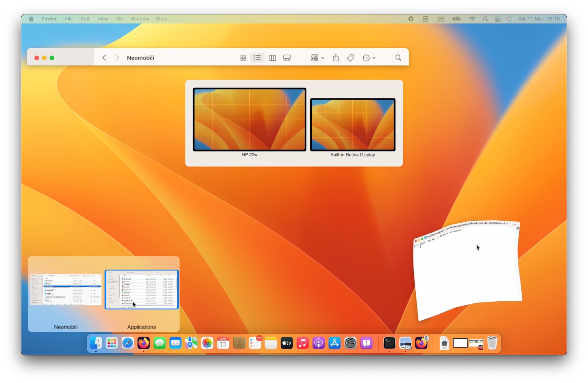Open the Finder menu in menu bar
Image resolution: width=588 pixels, height=383 pixels.
click(49, 19)
